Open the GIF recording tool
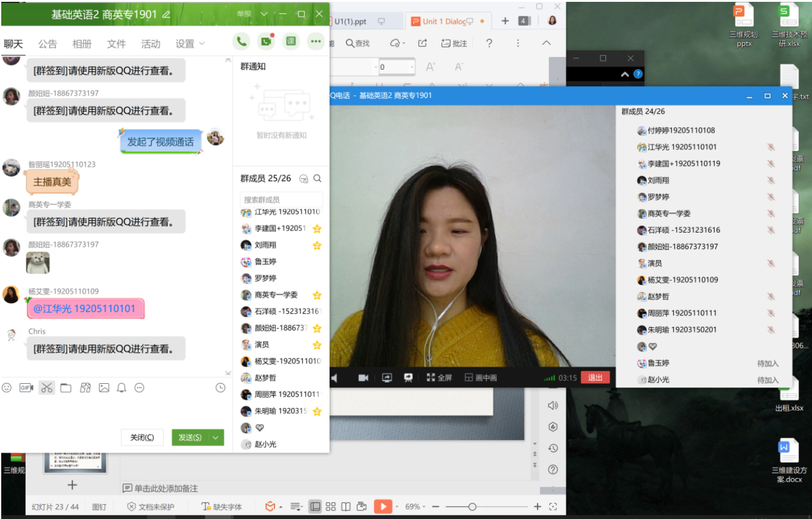Viewport: 812px width, 519px height. coord(26,387)
